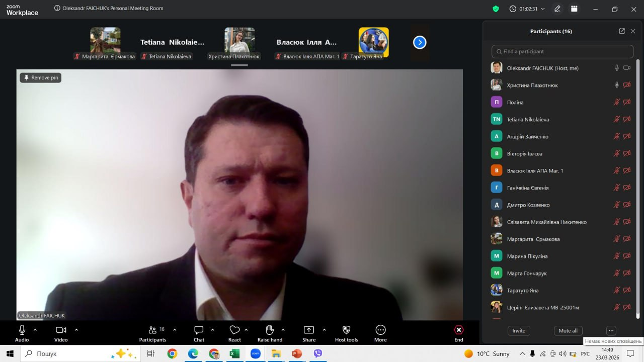Open File Explorer from the taskbar

pyautogui.click(x=276, y=353)
